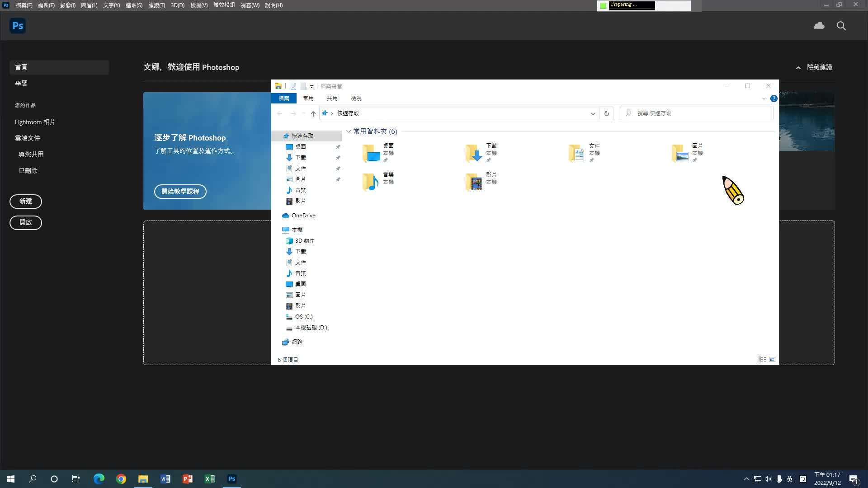Open the address bar path chevron
Screen dimensions: 868x488
click(332, 113)
